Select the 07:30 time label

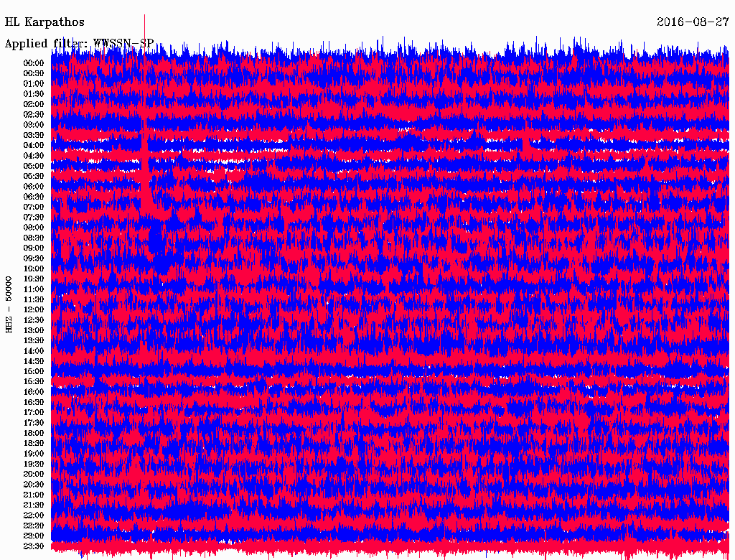click(34, 218)
